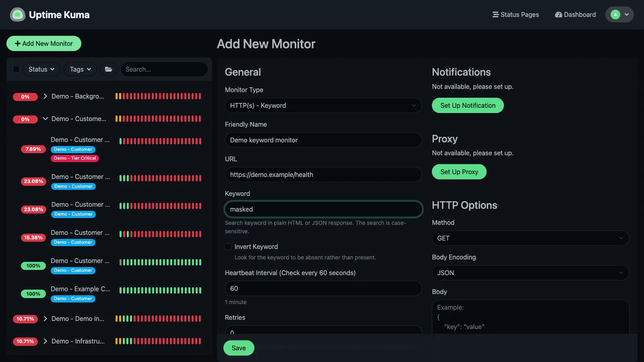Click heartbeat bar of Demo - Example C...
Screen dimensions: 644x362
(x=160, y=290)
